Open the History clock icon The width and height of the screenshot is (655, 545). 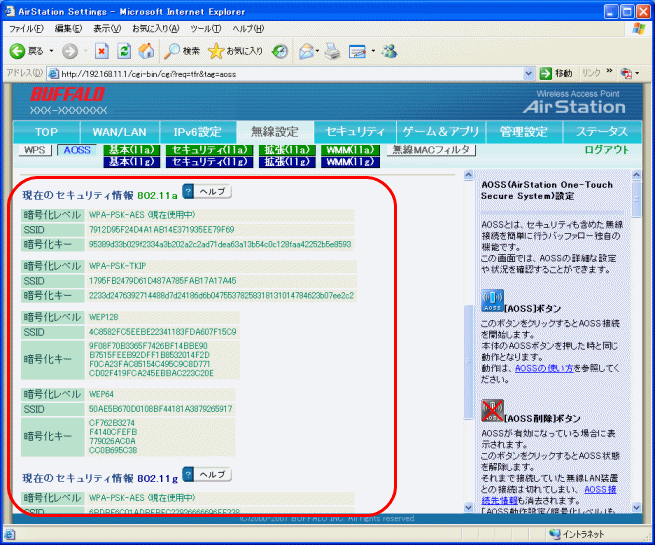[280, 51]
